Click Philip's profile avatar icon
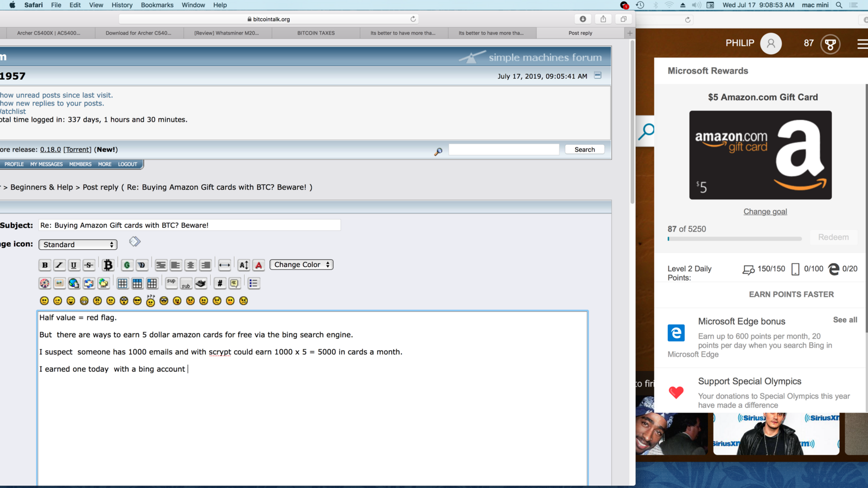The height and width of the screenshot is (488, 868). pyautogui.click(x=771, y=43)
